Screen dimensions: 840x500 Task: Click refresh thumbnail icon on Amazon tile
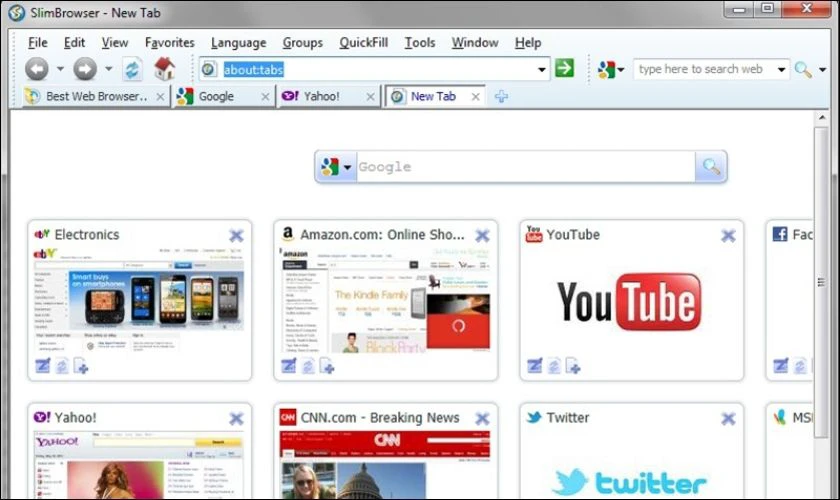308,366
